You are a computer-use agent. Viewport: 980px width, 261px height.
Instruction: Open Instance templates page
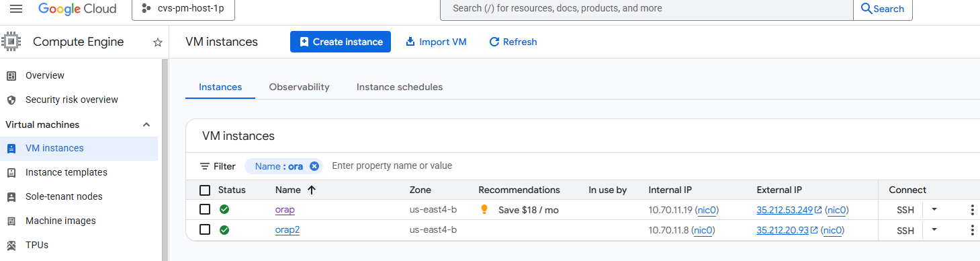66,172
